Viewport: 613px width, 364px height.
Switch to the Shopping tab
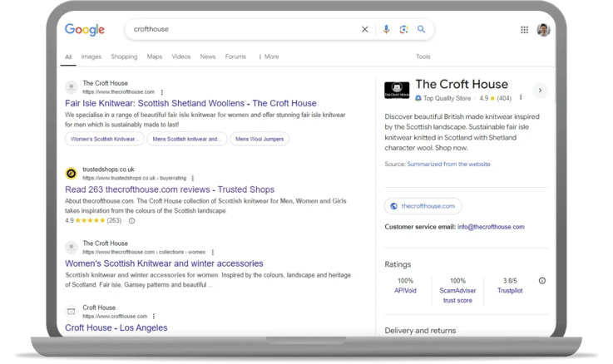[124, 57]
